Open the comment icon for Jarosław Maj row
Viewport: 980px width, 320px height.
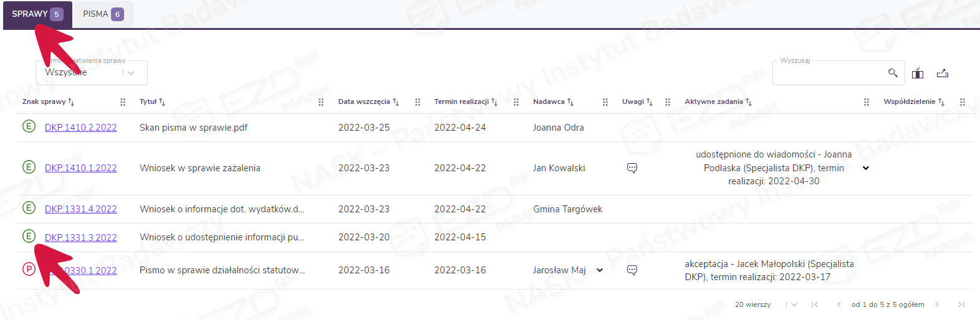pos(632,270)
